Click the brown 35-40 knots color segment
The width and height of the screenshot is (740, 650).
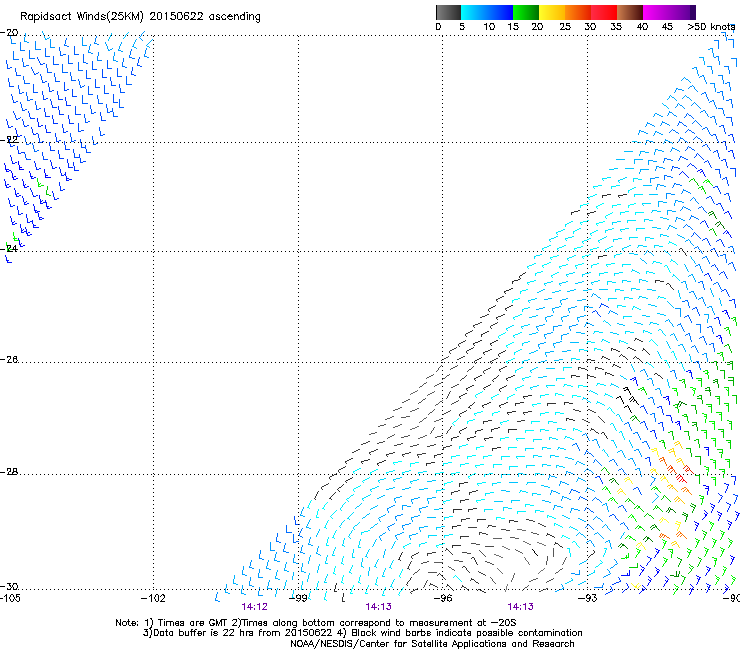tap(630, 12)
